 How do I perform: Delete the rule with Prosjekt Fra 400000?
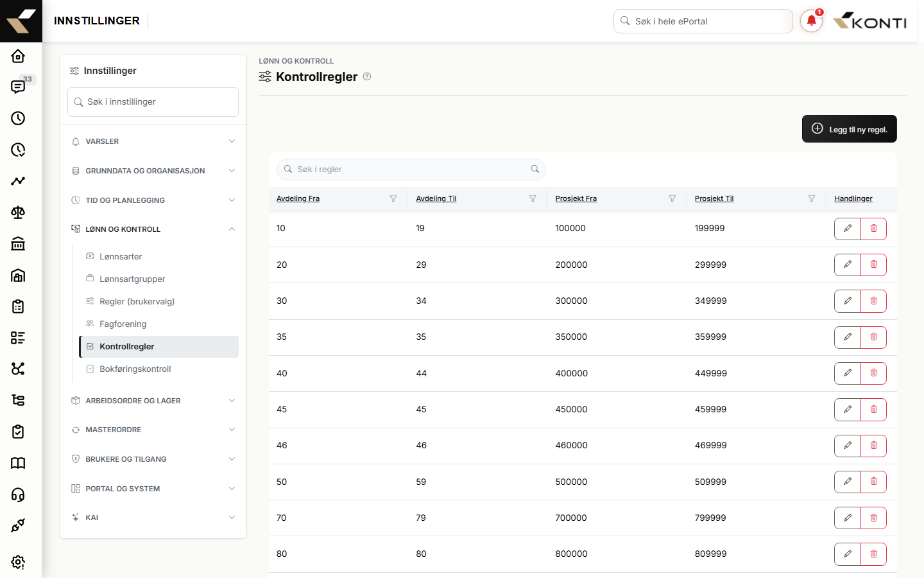873,373
